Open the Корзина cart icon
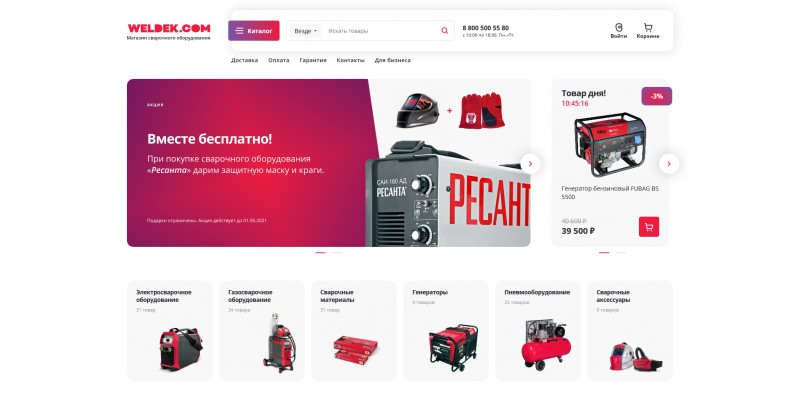The height and width of the screenshot is (401, 800). tap(648, 31)
